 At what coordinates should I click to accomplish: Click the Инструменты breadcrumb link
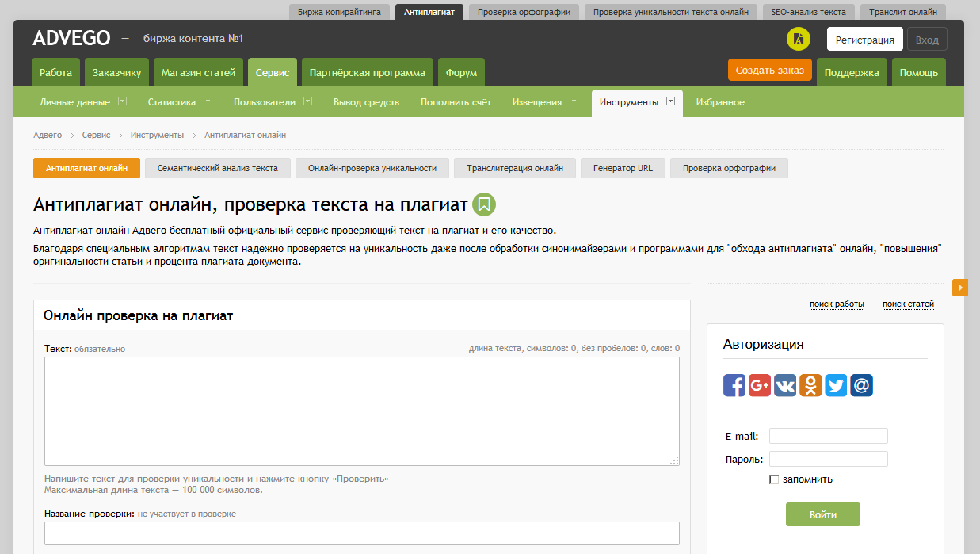(x=157, y=136)
